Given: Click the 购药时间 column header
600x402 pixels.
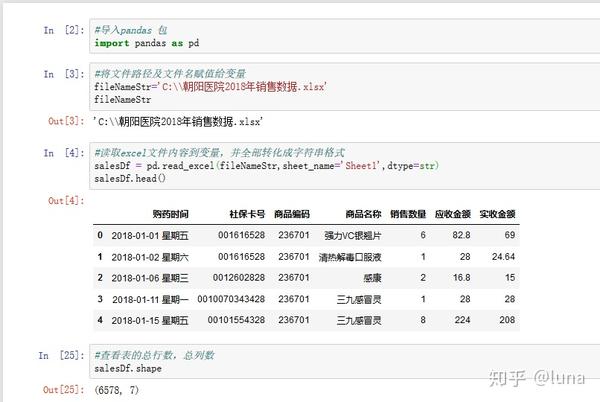Looking at the screenshot, I should 171,214.
